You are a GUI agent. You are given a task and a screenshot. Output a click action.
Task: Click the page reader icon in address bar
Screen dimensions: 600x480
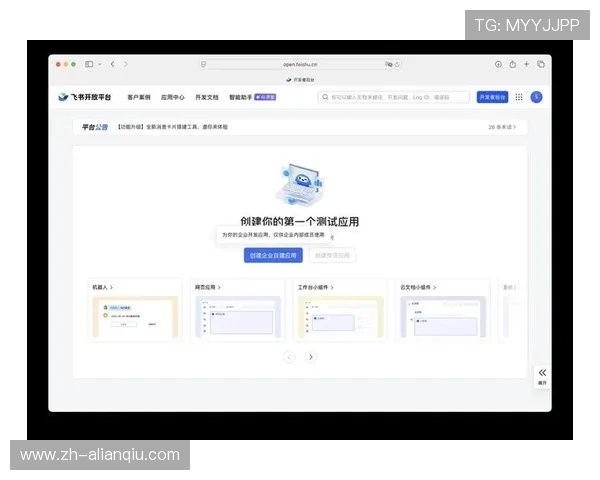coord(204,64)
